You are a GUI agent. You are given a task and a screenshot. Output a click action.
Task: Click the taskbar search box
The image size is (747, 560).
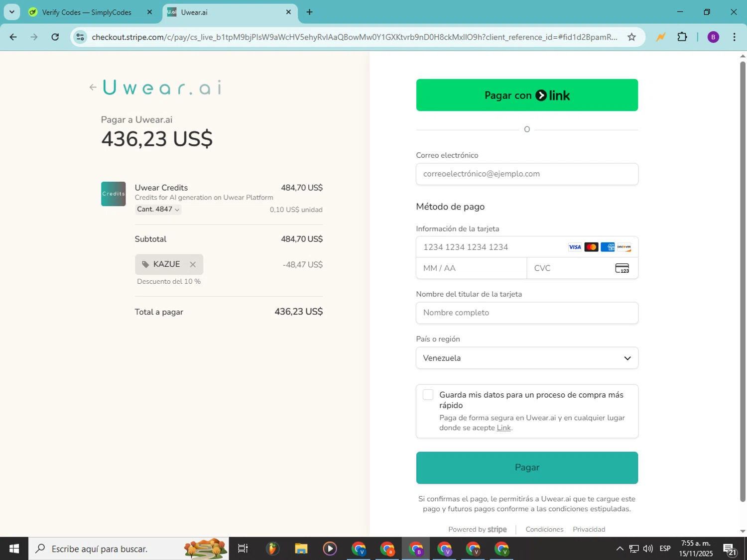(x=128, y=549)
